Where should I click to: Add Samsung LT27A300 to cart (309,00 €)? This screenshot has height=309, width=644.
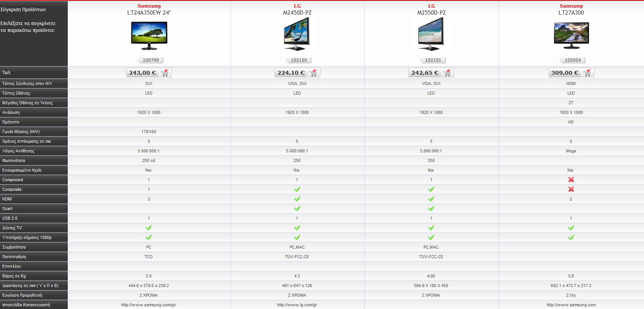pyautogui.click(x=587, y=73)
